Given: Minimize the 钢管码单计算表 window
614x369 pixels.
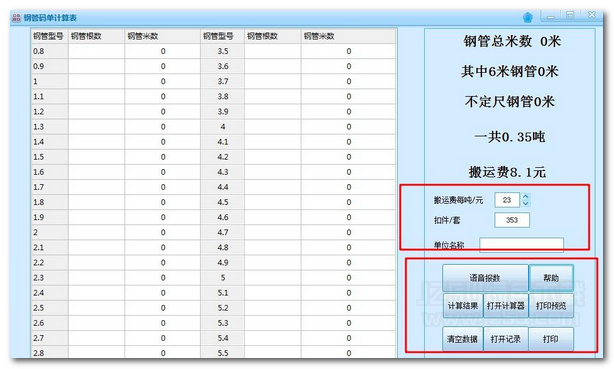Looking at the screenshot, I should (551, 16).
